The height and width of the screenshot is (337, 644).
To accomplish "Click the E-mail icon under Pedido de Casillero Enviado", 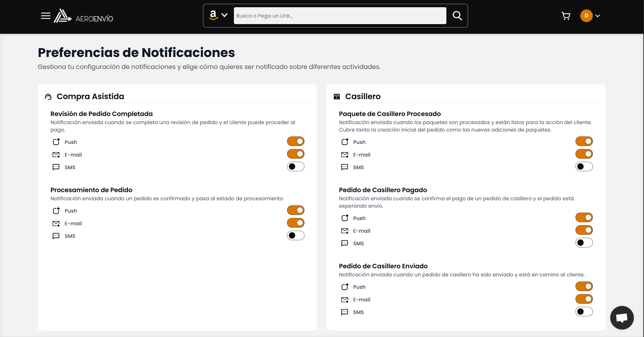I will pos(345,300).
